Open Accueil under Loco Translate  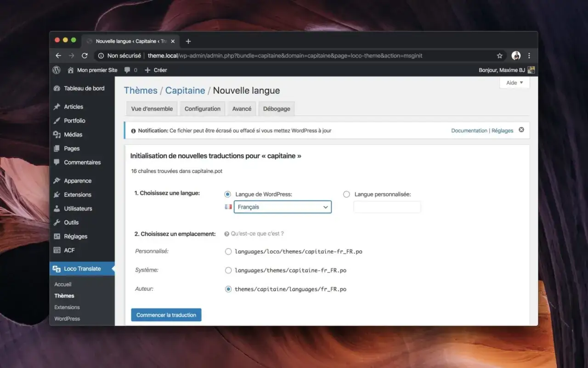click(63, 284)
